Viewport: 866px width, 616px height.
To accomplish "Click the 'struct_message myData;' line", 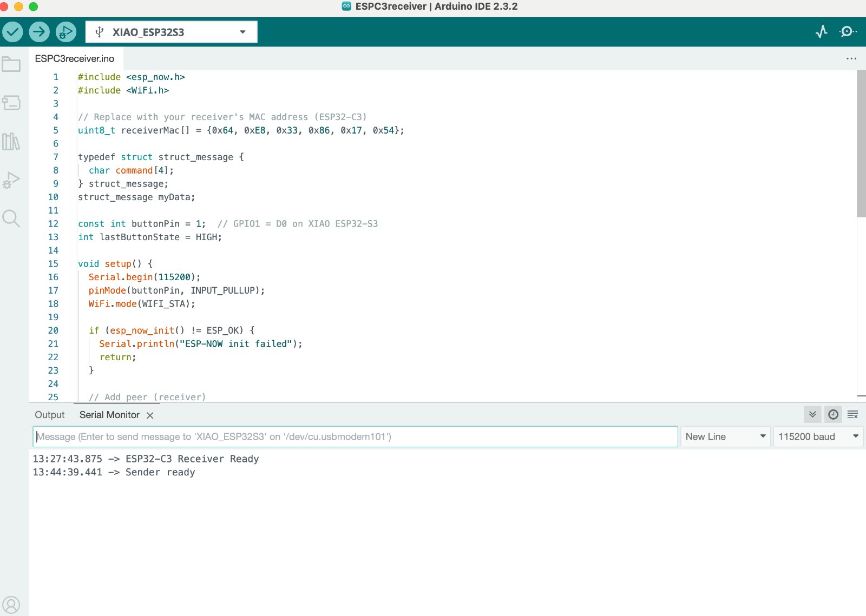I will (136, 197).
